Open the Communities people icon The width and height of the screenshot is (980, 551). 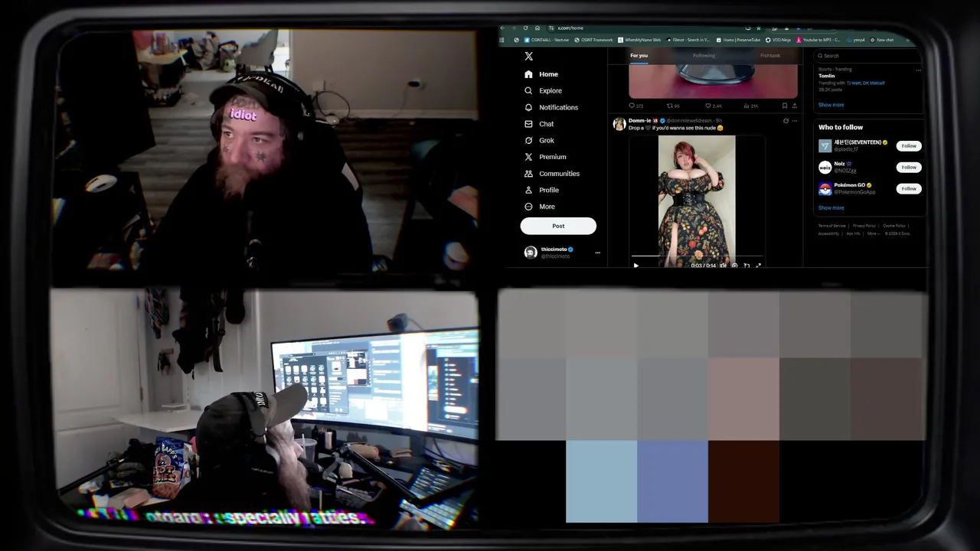pos(528,174)
